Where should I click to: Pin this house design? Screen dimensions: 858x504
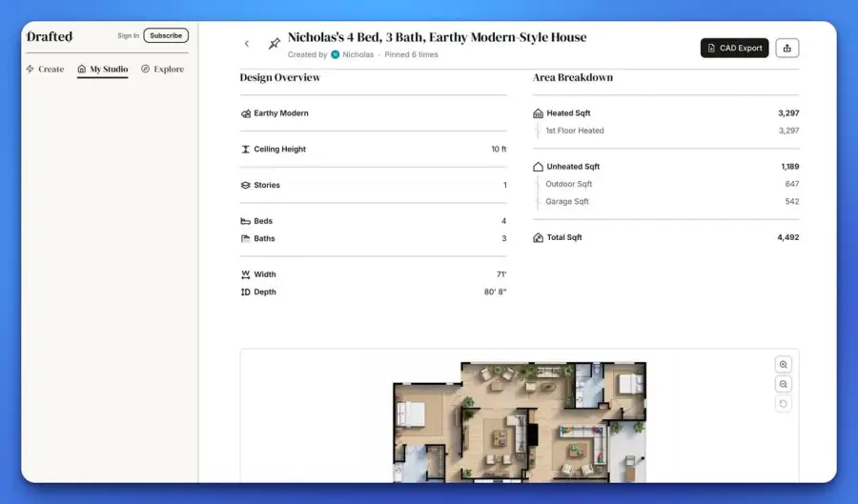coord(275,43)
